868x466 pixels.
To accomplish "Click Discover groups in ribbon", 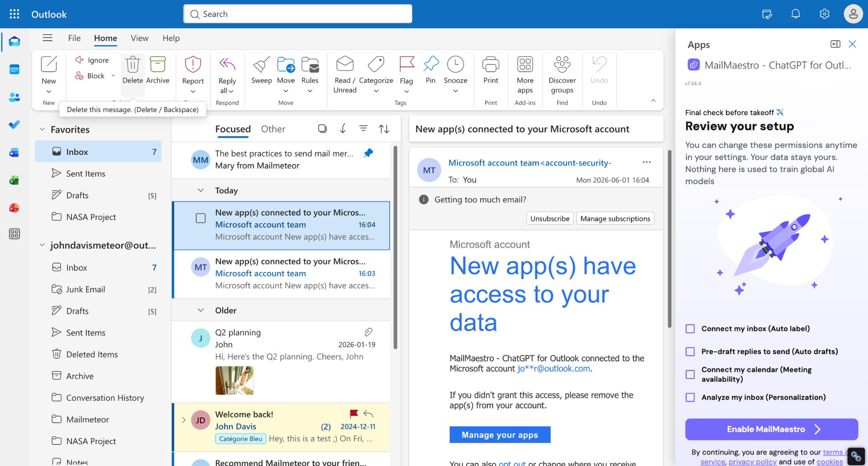I will point(562,75).
